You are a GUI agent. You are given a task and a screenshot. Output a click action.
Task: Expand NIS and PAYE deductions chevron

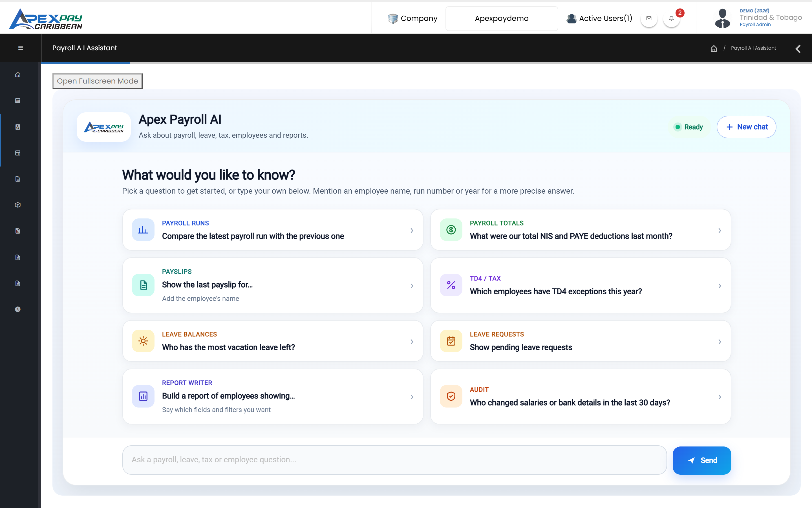click(x=720, y=231)
